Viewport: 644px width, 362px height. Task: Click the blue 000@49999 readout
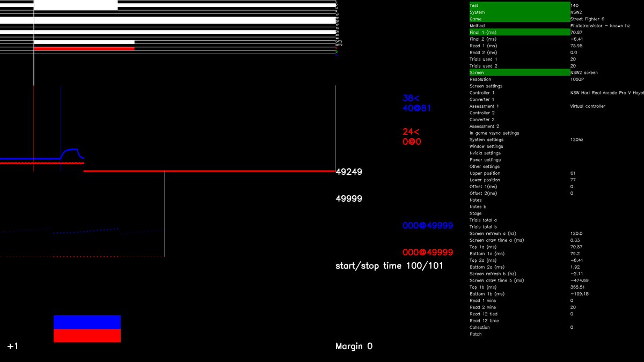tap(428, 226)
